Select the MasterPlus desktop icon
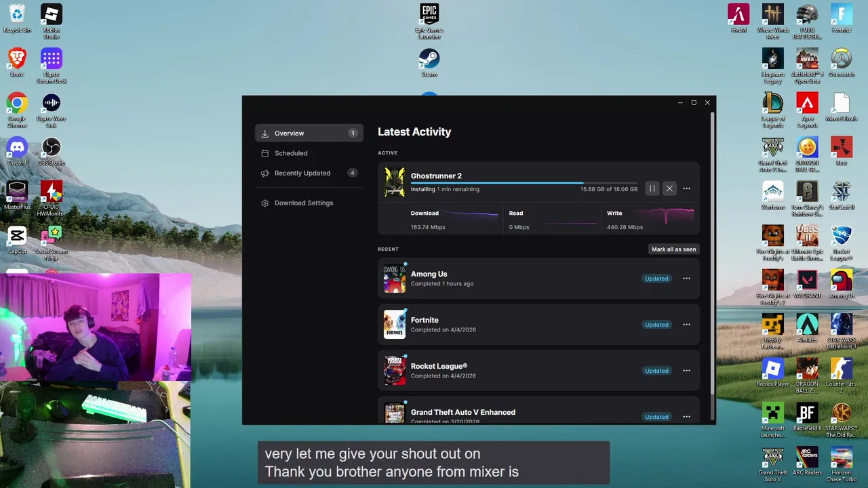The height and width of the screenshot is (488, 868). (17, 195)
